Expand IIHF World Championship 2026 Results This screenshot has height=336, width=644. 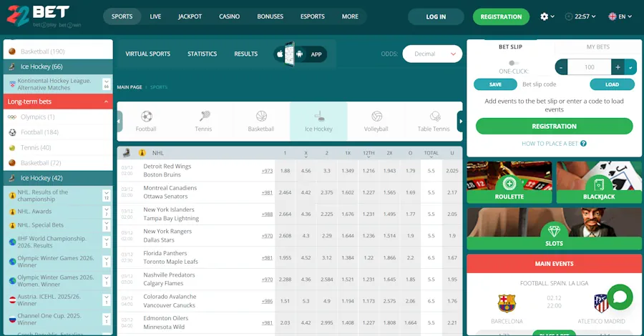point(107,242)
